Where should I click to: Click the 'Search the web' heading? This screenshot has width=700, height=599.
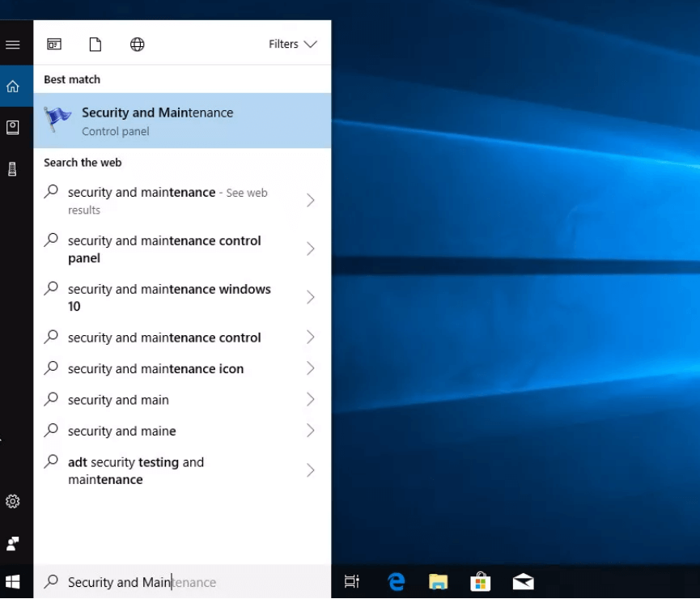click(83, 163)
